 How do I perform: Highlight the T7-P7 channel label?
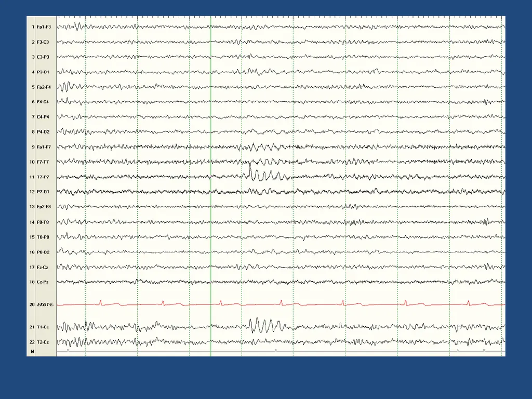(43, 177)
